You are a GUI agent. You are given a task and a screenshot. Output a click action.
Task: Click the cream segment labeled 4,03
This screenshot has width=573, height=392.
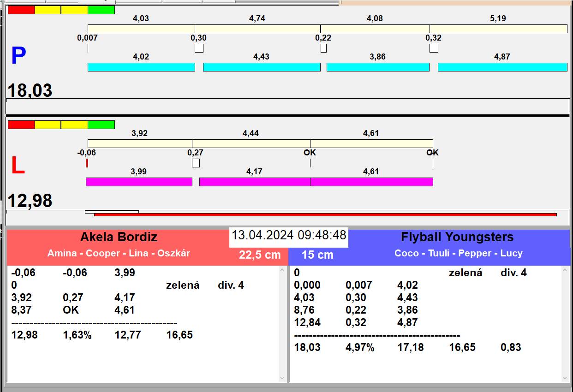[141, 29]
